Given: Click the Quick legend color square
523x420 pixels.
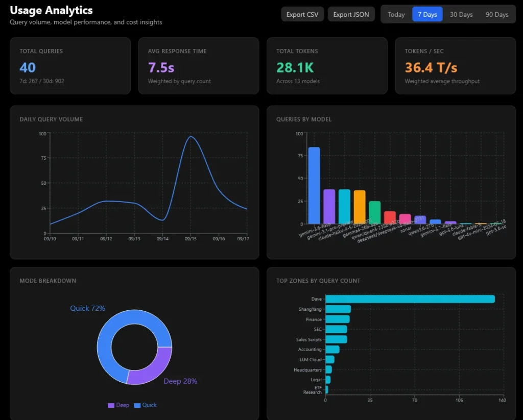Looking at the screenshot, I should click(137, 405).
